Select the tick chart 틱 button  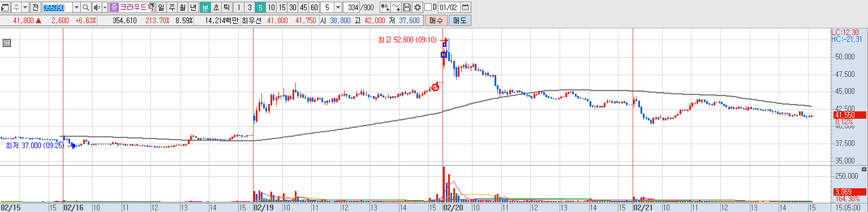(x=226, y=7)
